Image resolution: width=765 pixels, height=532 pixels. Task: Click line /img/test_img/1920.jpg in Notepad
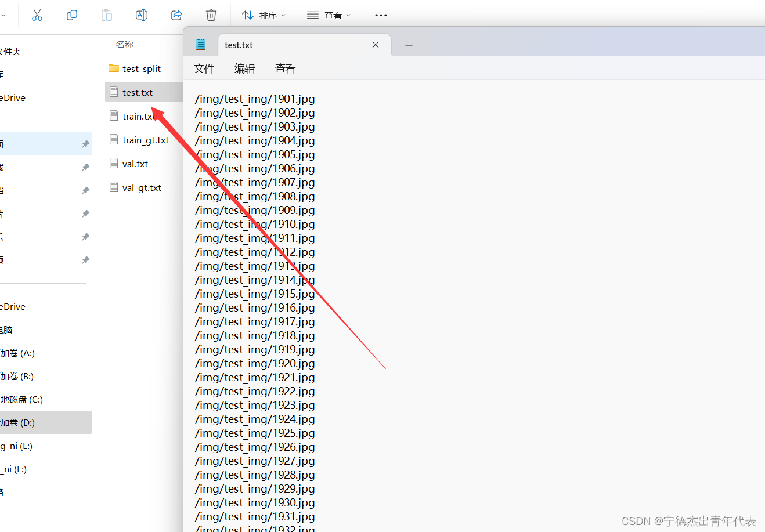click(x=255, y=364)
